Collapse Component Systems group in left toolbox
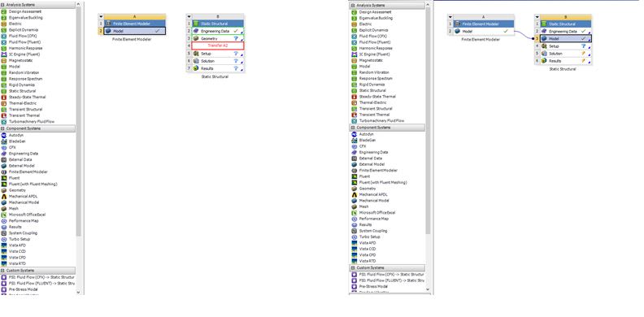 (2, 128)
